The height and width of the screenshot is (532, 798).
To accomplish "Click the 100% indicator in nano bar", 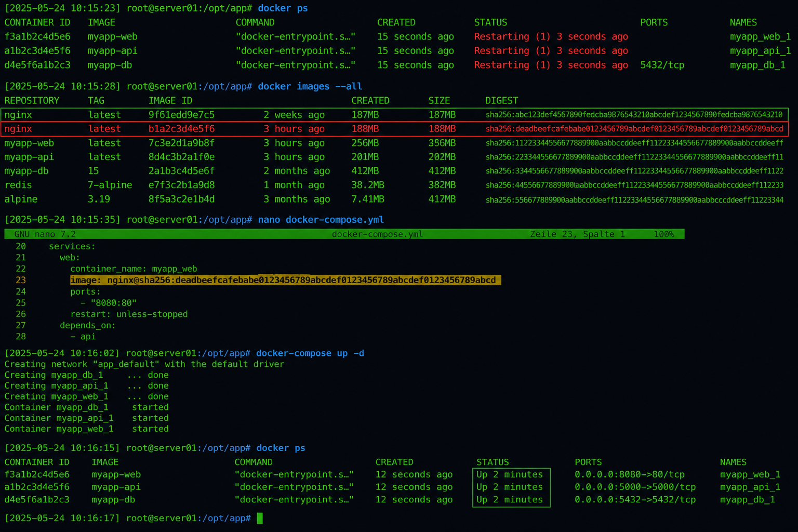I will click(x=664, y=234).
